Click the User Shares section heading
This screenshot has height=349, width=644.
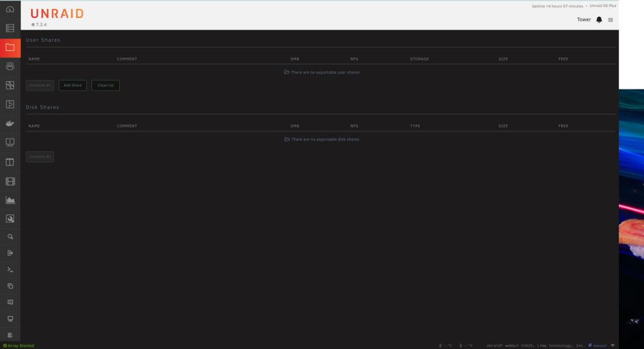pyautogui.click(x=43, y=40)
